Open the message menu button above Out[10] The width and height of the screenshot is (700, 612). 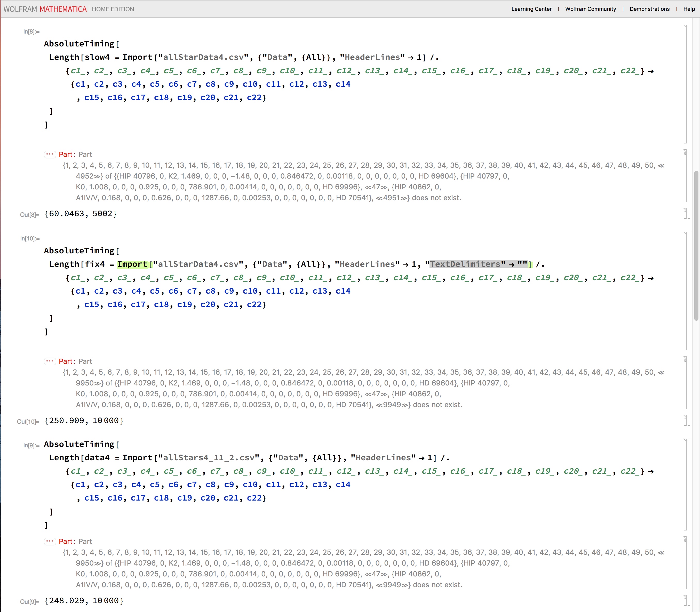click(50, 361)
